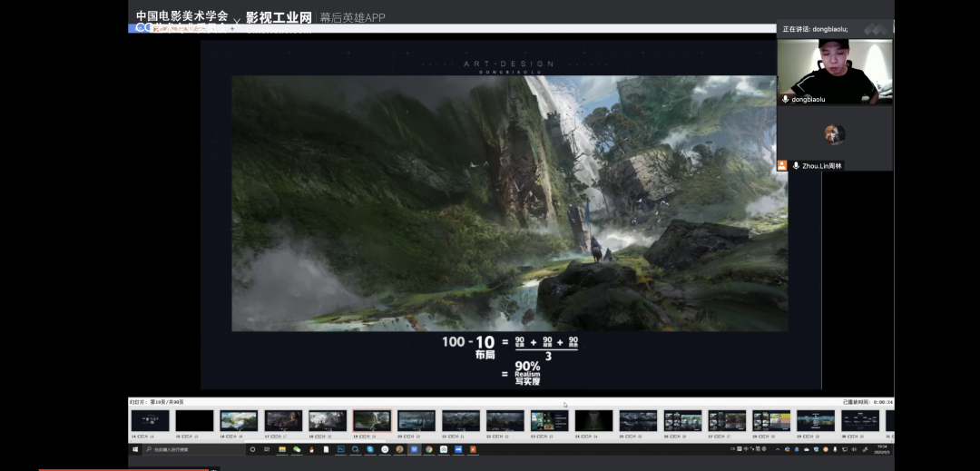Click Zhou.Lin participant avatar tile
This screenshot has width=980, height=471.
tap(835, 137)
